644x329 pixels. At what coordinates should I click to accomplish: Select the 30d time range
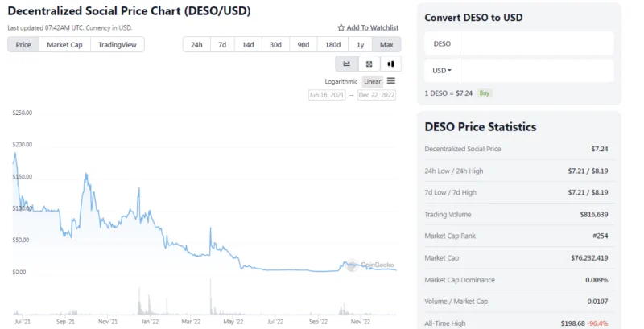(275, 45)
